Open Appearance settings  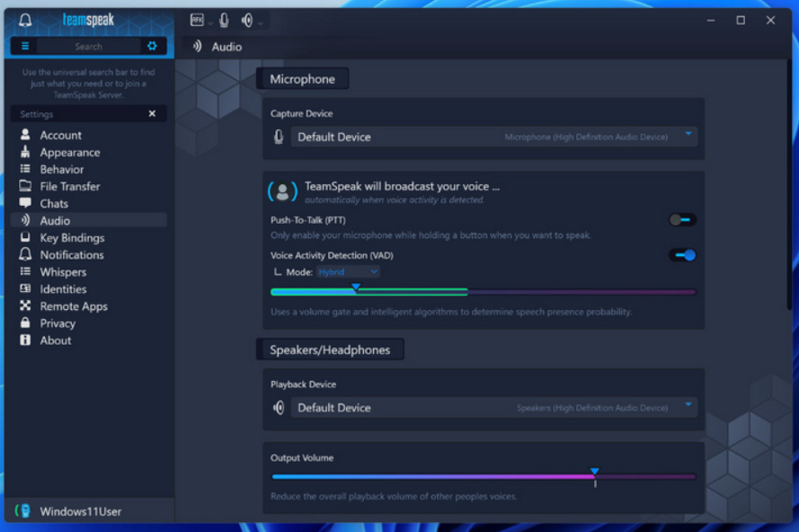(89, 153)
